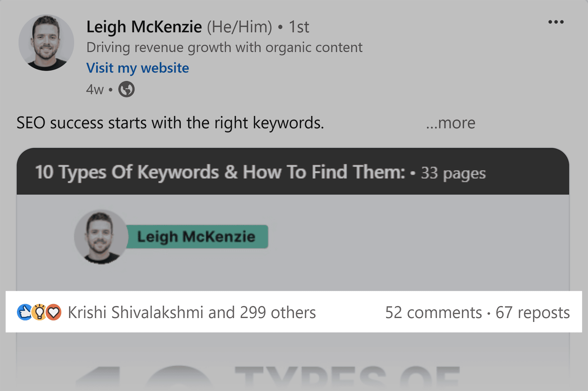Viewport: 588px width, 391px height.
Task: Click the thumbs-up Like reaction icon
Action: [24, 312]
